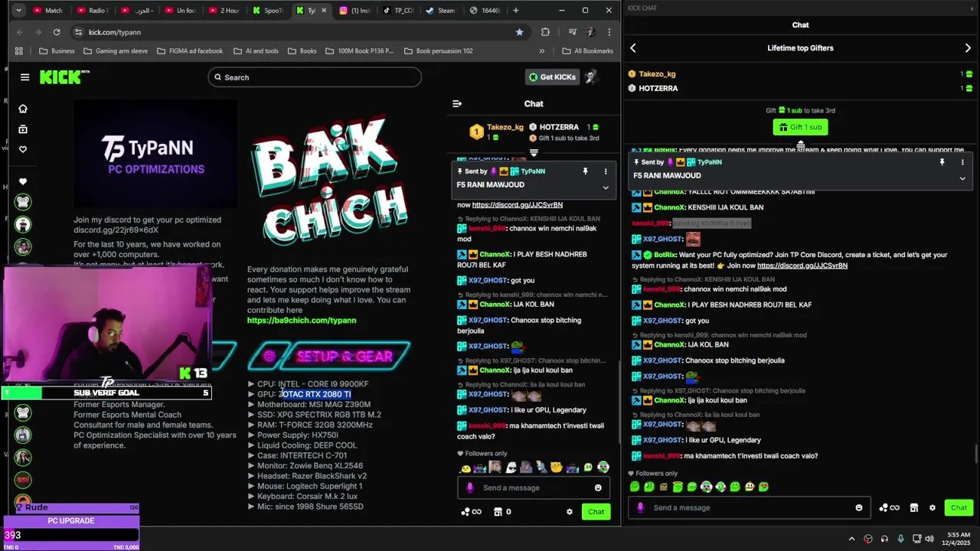This screenshot has width=980, height=551.
Task: Open emoji picker in Kick Chat popout input
Action: point(858,507)
